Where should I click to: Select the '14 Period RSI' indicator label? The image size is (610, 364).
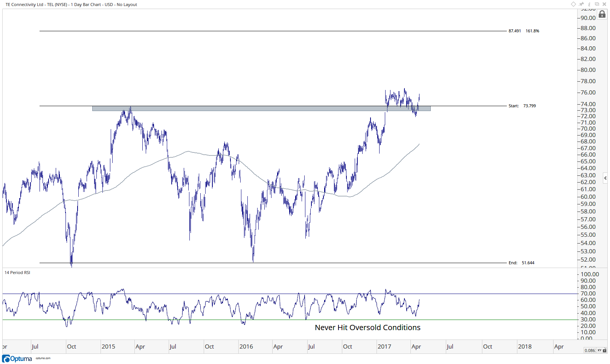(17, 273)
